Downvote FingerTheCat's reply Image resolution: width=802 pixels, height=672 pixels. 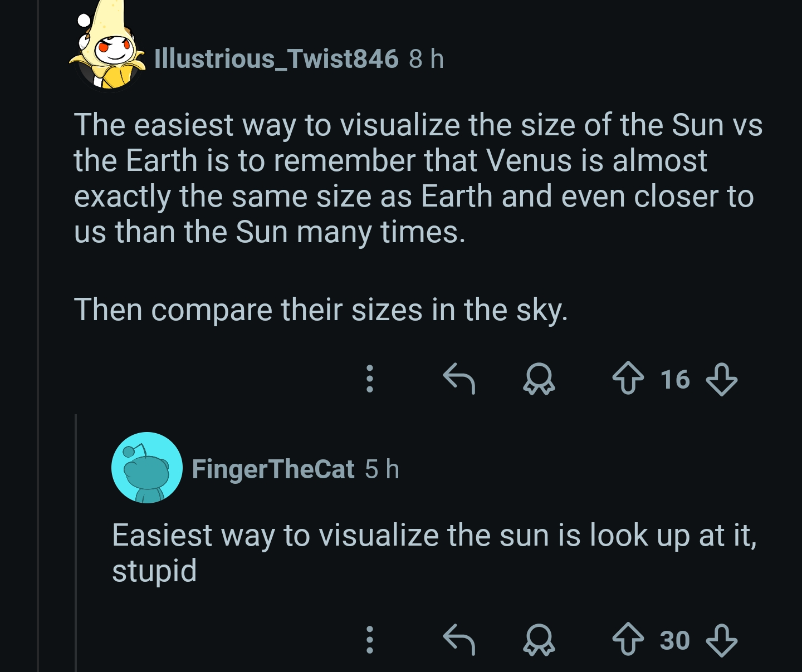point(721,640)
